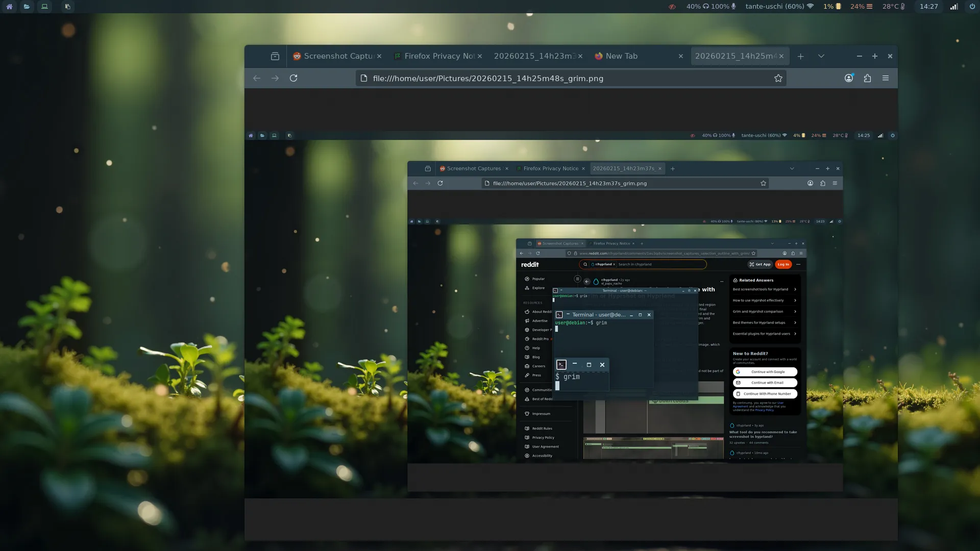
Task: Reload the current page
Action: pyautogui.click(x=293, y=78)
